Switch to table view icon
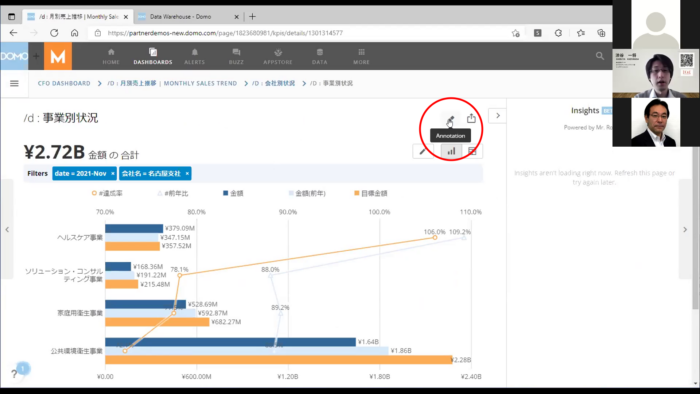Viewport: 700px width, 394px height. point(472,151)
